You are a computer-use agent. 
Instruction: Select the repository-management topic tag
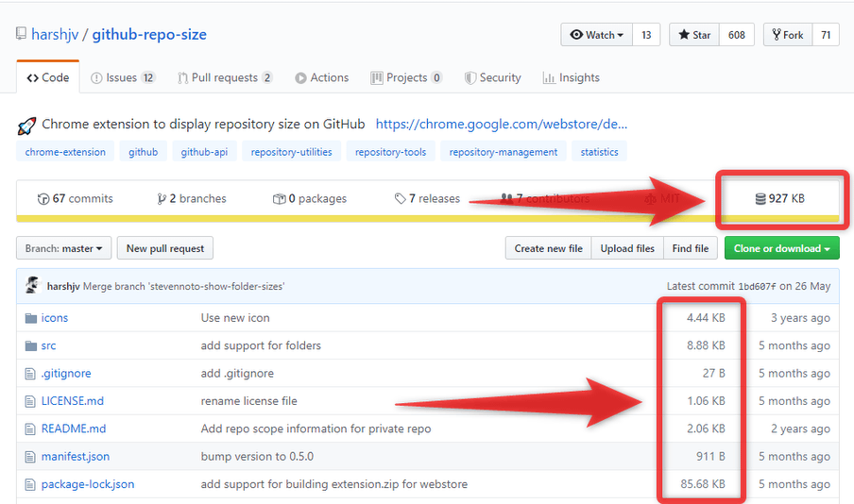tap(504, 152)
